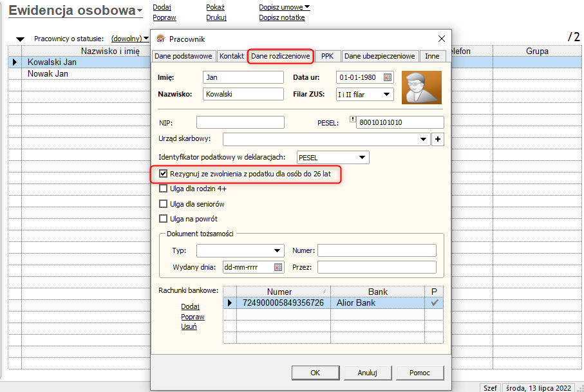
Task: Expand the Urząd skarbowy dropdown
Action: (423, 139)
